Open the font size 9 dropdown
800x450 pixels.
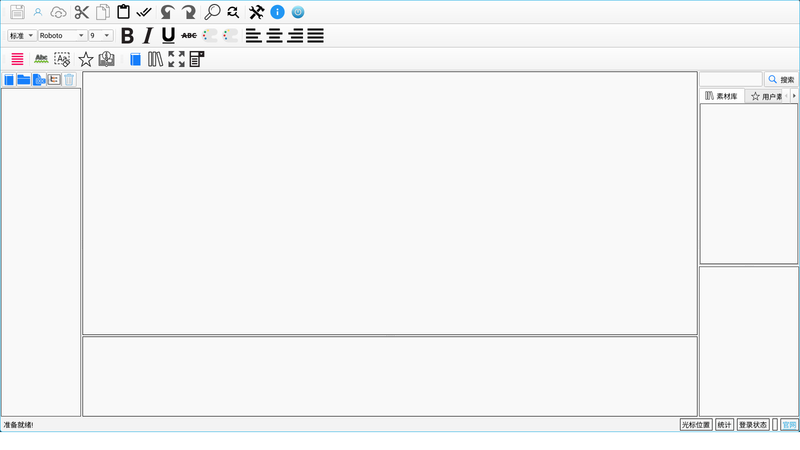pyautogui.click(x=100, y=36)
